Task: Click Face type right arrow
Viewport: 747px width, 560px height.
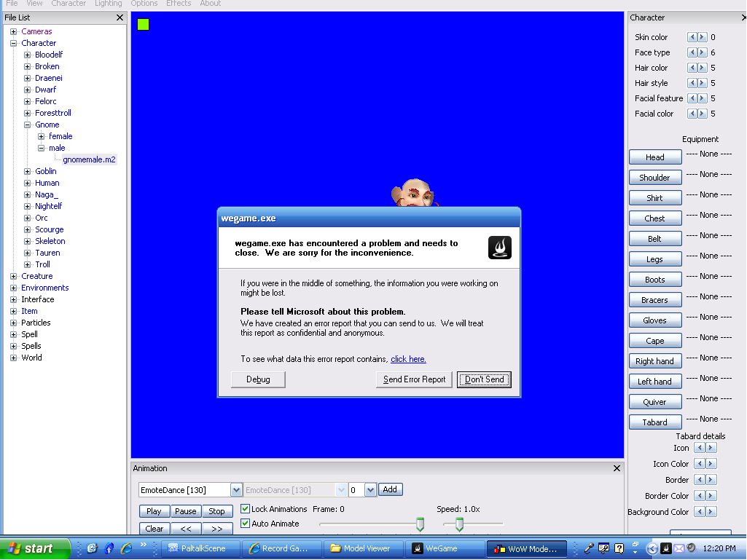Action: 703,52
